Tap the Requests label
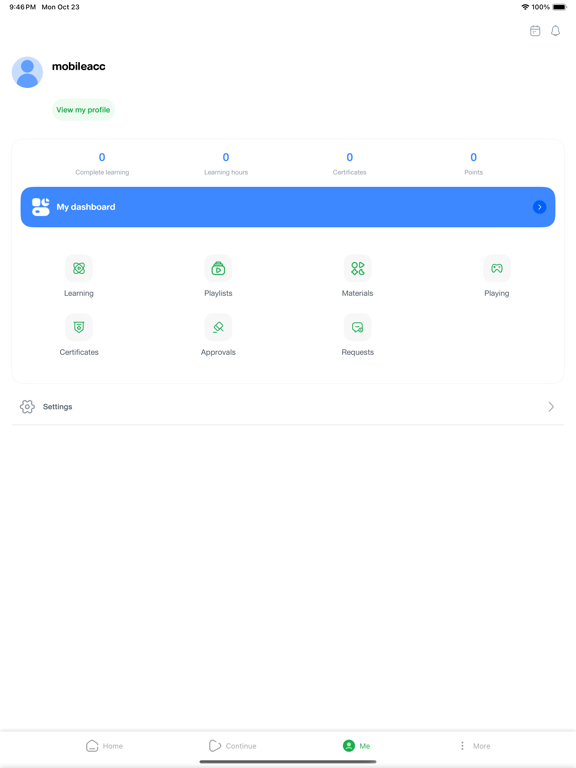Image resolution: width=576 pixels, height=768 pixels. (358, 352)
